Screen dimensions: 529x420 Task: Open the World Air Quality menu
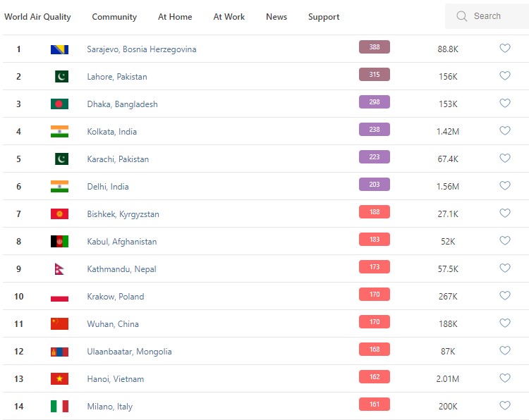coord(37,17)
